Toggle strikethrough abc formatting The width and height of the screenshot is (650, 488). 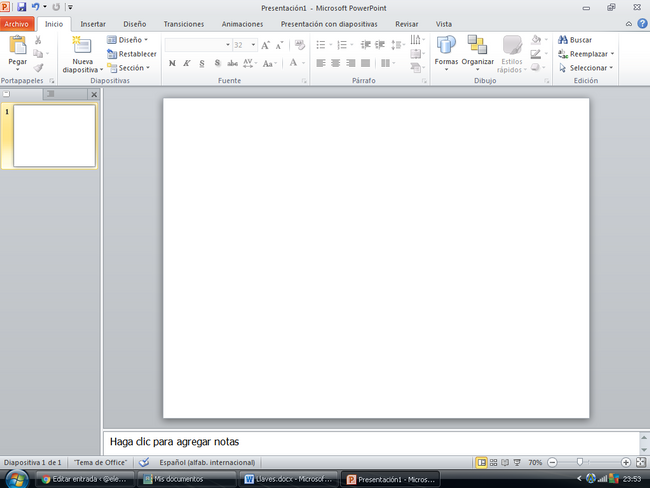tap(233, 63)
